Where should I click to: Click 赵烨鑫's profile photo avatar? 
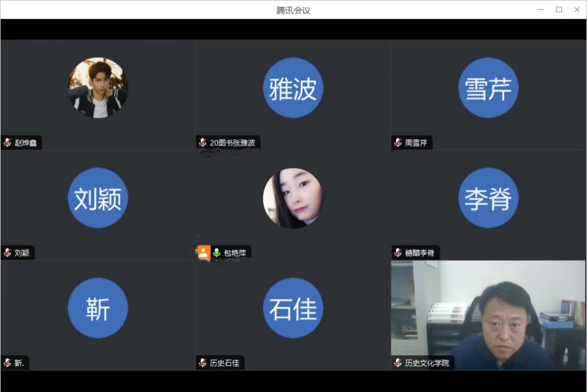(98, 88)
